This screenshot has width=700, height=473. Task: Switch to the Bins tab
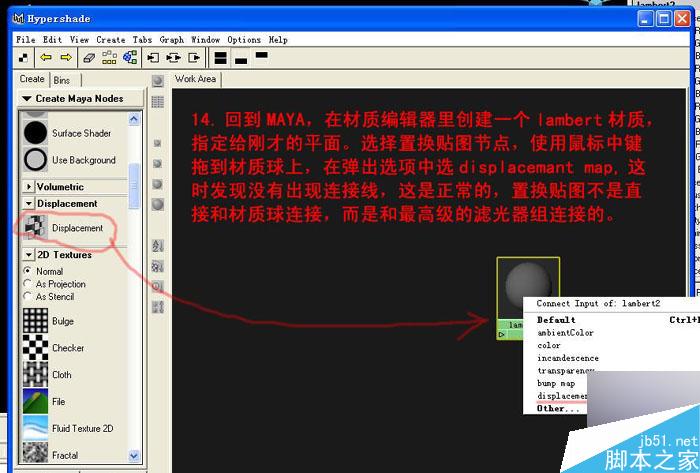tap(62, 80)
